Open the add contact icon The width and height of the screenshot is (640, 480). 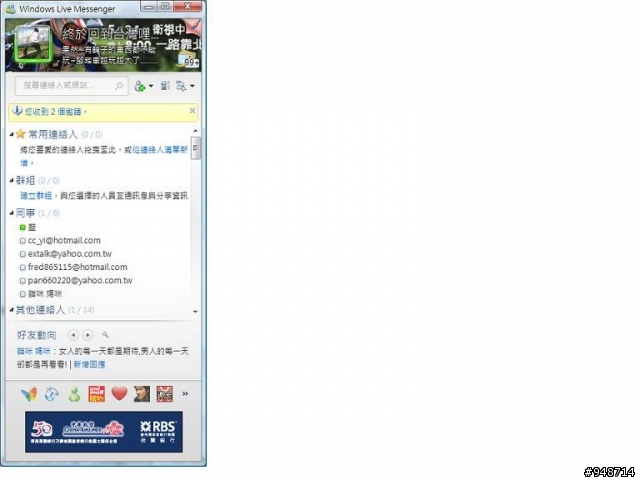click(140, 86)
